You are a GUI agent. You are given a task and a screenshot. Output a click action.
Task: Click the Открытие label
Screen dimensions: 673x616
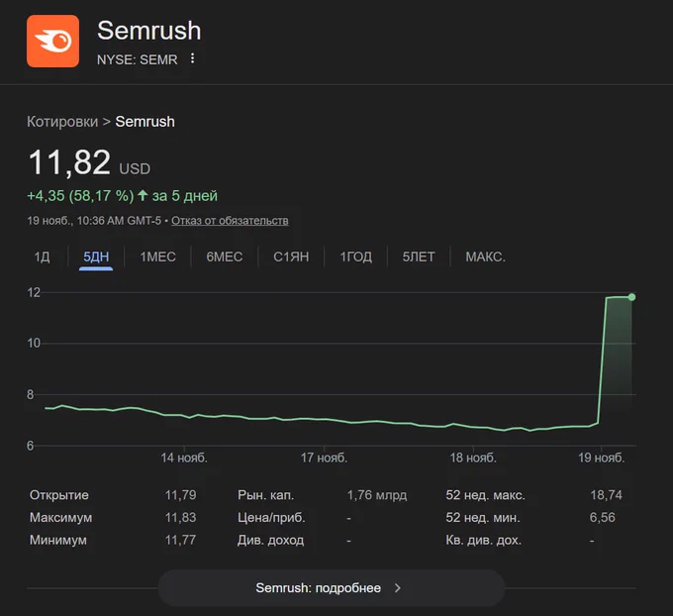click(59, 495)
